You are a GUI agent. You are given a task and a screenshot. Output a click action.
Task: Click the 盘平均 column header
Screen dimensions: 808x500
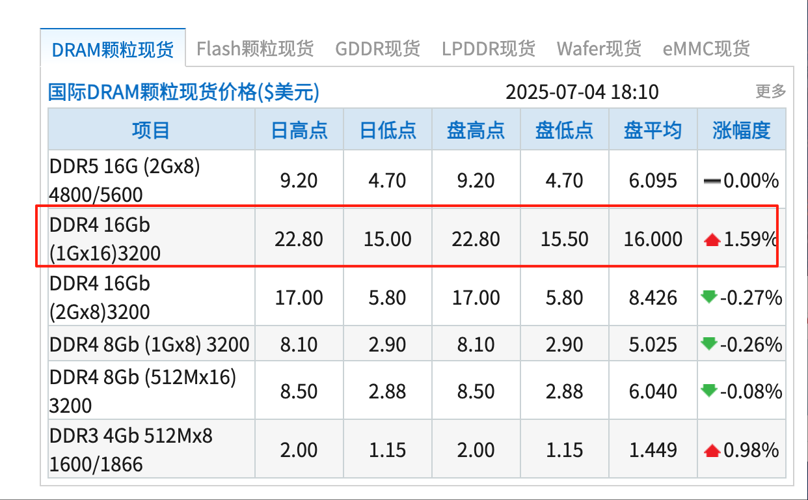pos(653,130)
